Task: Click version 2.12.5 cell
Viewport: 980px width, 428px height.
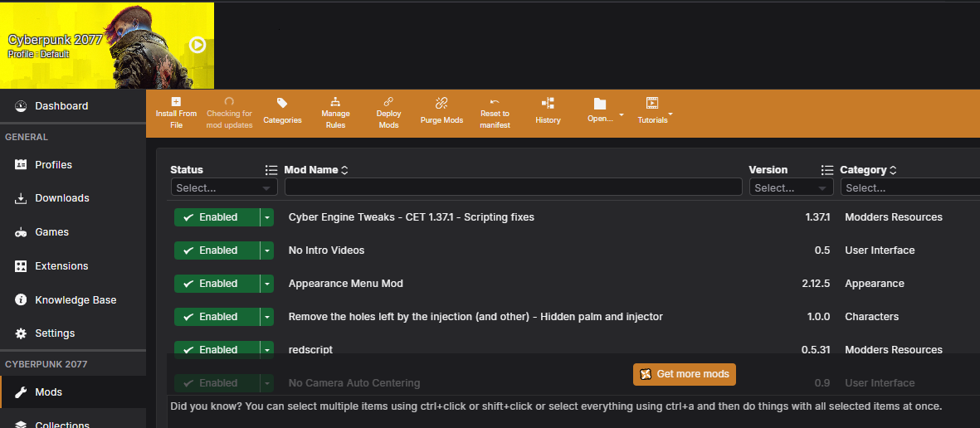Action: click(816, 284)
